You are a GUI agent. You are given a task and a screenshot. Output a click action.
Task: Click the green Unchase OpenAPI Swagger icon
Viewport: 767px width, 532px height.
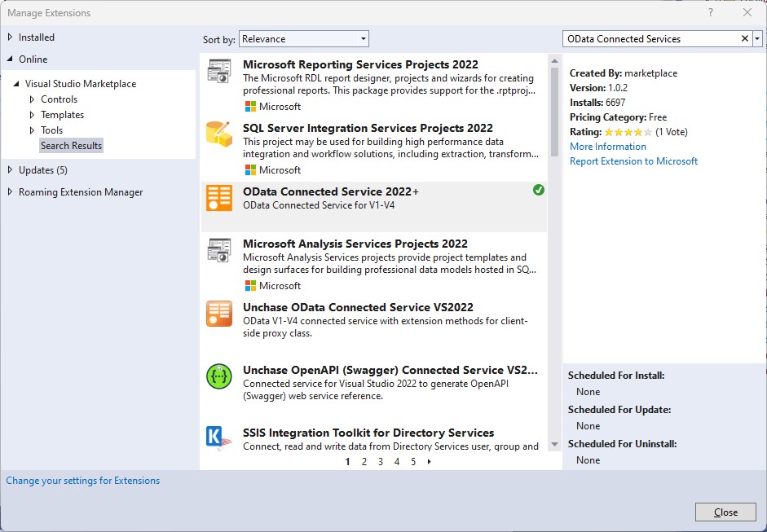pos(218,376)
